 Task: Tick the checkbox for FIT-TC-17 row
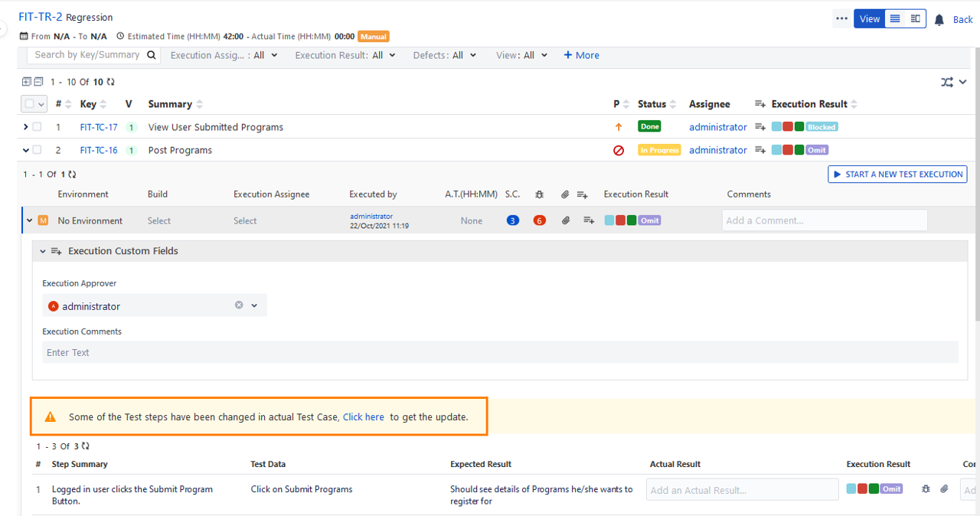coord(37,127)
